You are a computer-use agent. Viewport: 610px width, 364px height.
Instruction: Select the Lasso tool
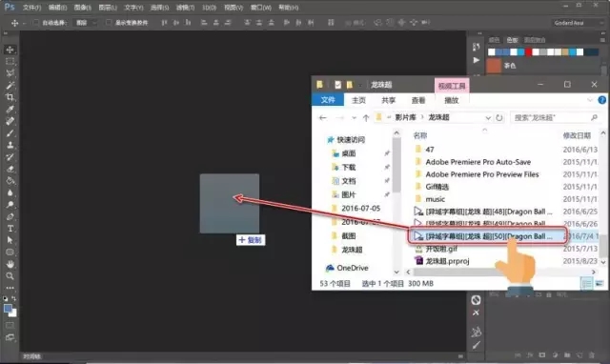point(10,73)
